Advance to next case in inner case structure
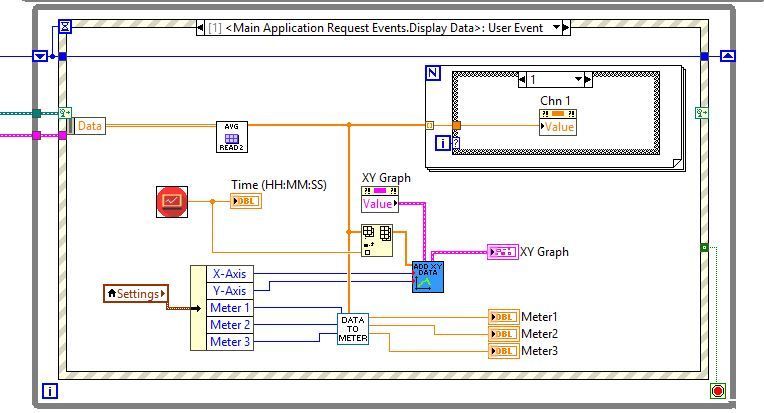764x413 pixels. [591, 79]
